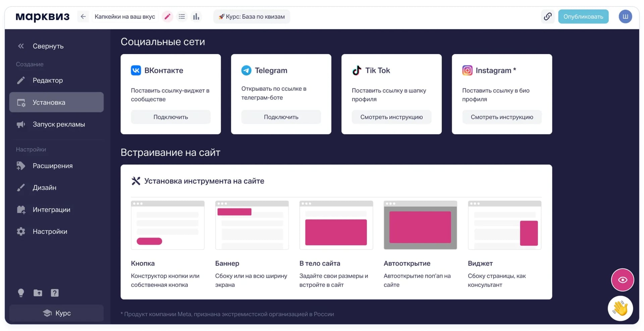
Task: Click the В тело сайта title
Action: [320, 263]
